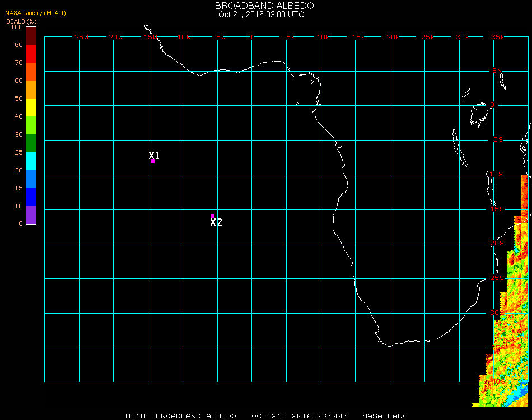Click the 5W longitude label
The height and width of the screenshot is (420, 532).
tap(221, 37)
